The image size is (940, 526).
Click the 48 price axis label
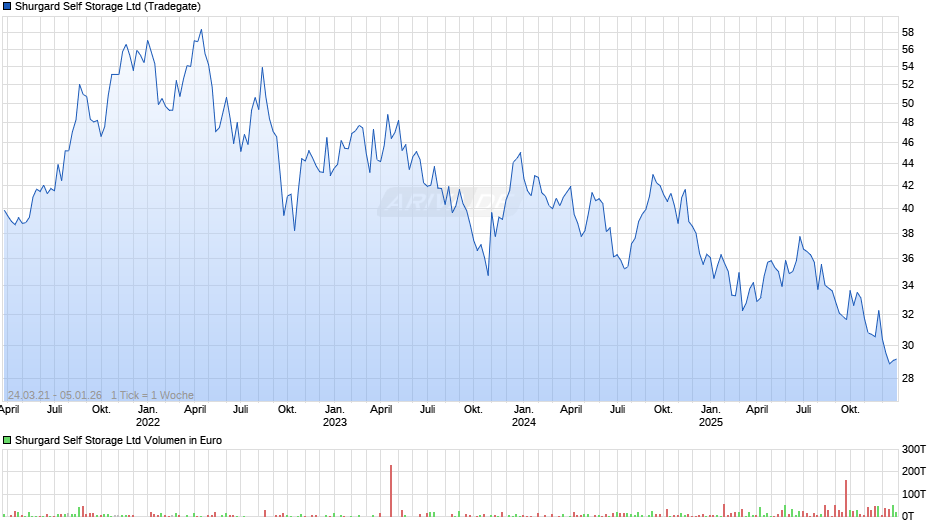click(x=908, y=122)
